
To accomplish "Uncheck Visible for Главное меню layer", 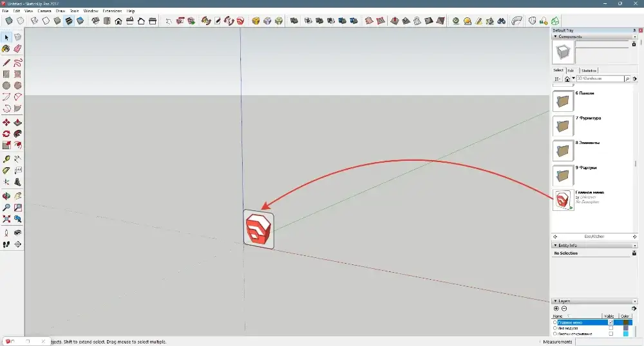I will (x=611, y=323).
